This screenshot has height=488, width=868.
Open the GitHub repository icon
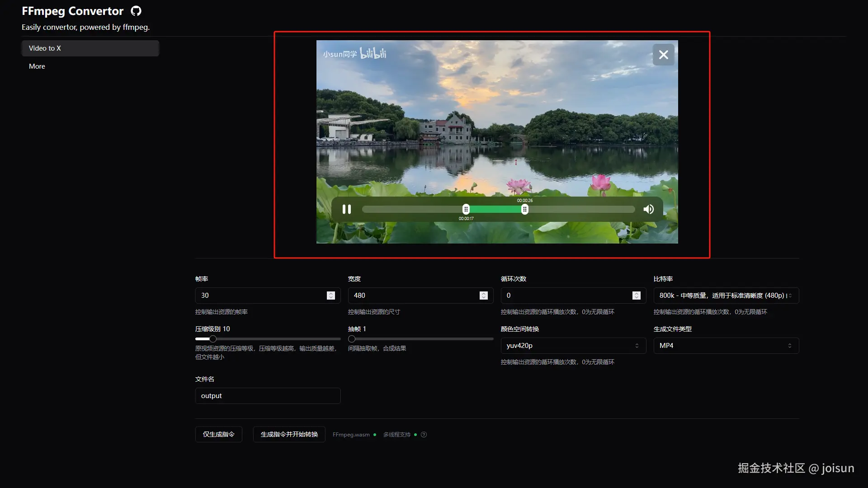coord(136,11)
